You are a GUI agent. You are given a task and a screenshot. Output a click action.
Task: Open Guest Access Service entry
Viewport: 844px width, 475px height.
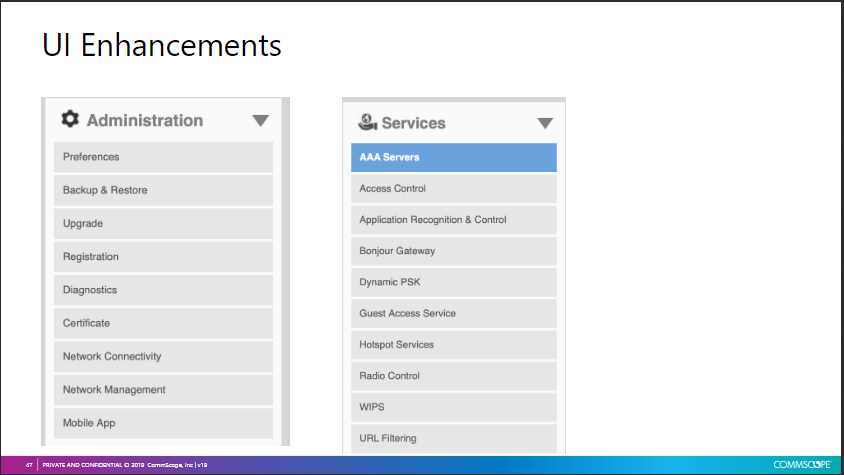453,313
